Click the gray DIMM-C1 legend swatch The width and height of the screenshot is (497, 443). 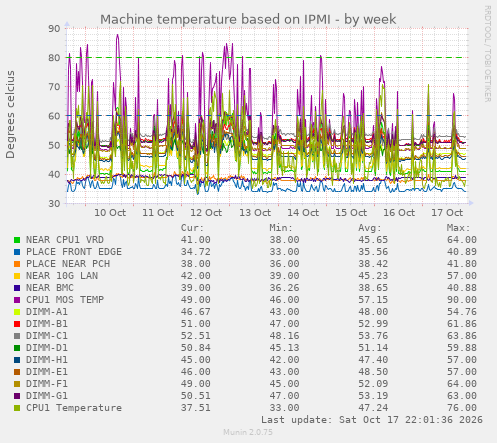point(17,336)
